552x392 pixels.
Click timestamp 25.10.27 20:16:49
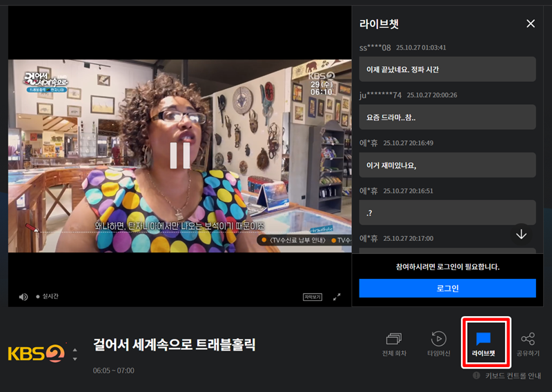coord(408,143)
